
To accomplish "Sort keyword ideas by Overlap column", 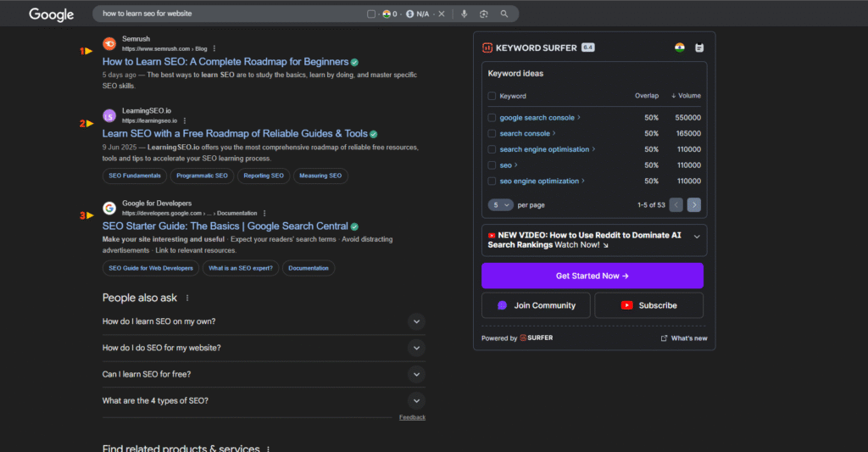I will tap(647, 96).
